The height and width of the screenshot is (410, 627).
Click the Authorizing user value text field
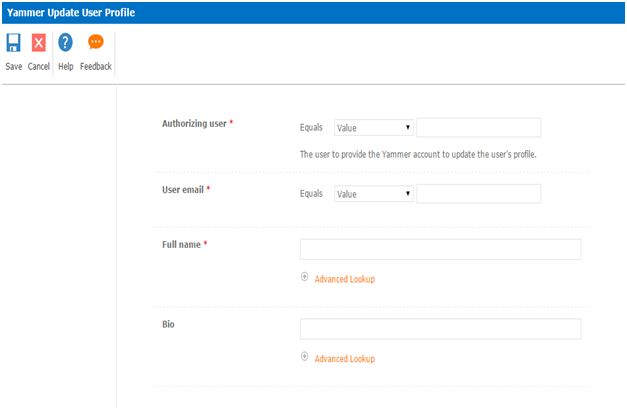click(478, 128)
